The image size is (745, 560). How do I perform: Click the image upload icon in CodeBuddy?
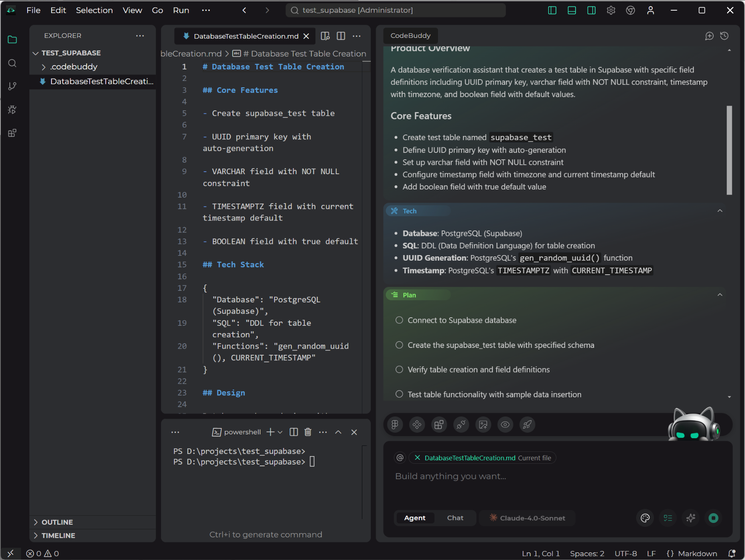(483, 425)
